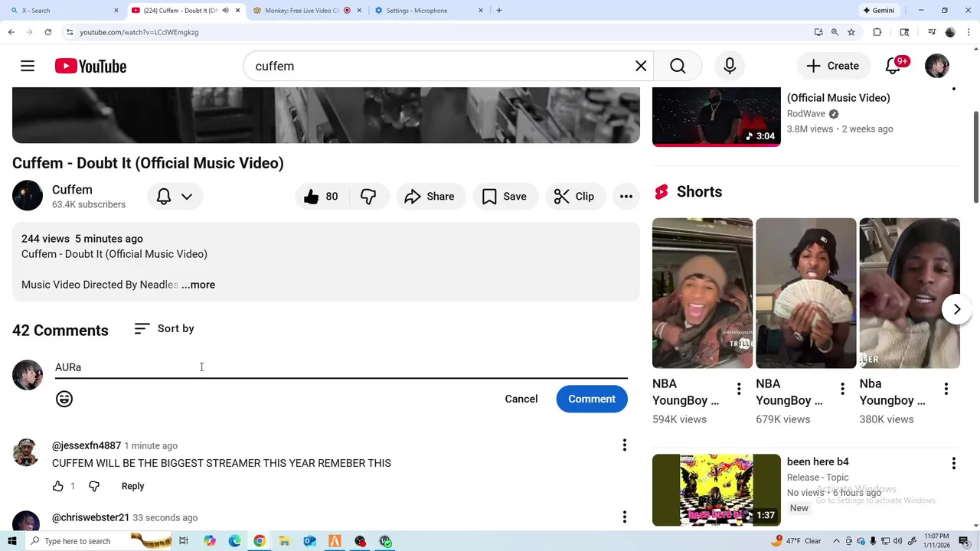Image resolution: width=980 pixels, height=551 pixels.
Task: Open the Chrome extensions puzzle icon
Action: pyautogui.click(x=877, y=32)
